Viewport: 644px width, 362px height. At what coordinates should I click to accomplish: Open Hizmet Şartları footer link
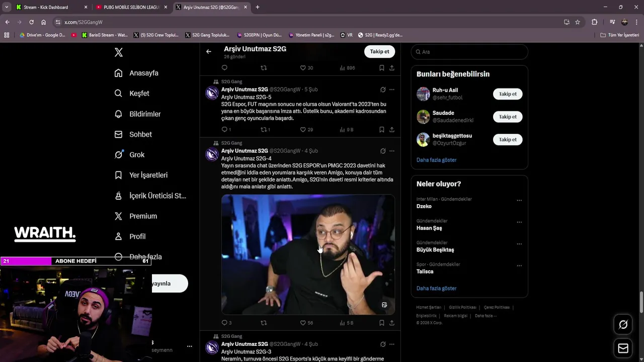[x=429, y=307]
